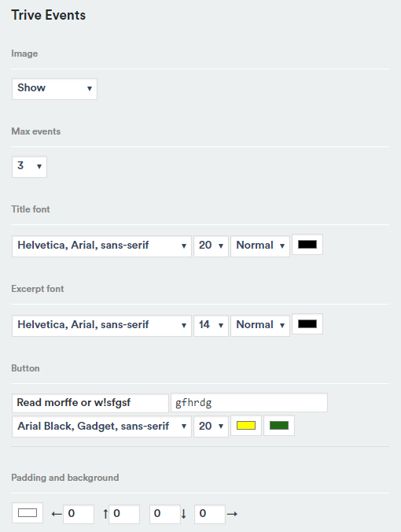This screenshot has height=532, width=401.
Task: Click the Excerpt font black color swatch
Action: [307, 323]
